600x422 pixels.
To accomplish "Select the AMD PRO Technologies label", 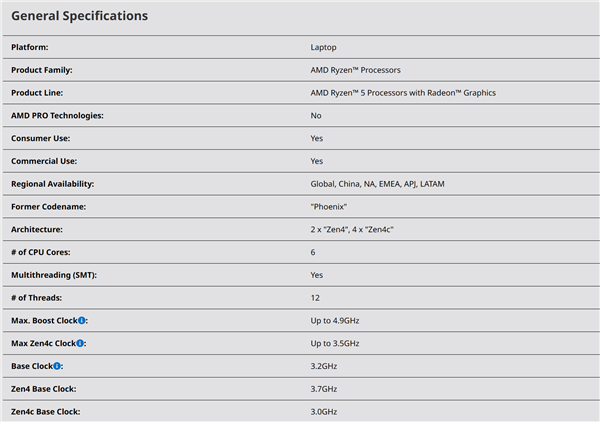I will click(57, 115).
